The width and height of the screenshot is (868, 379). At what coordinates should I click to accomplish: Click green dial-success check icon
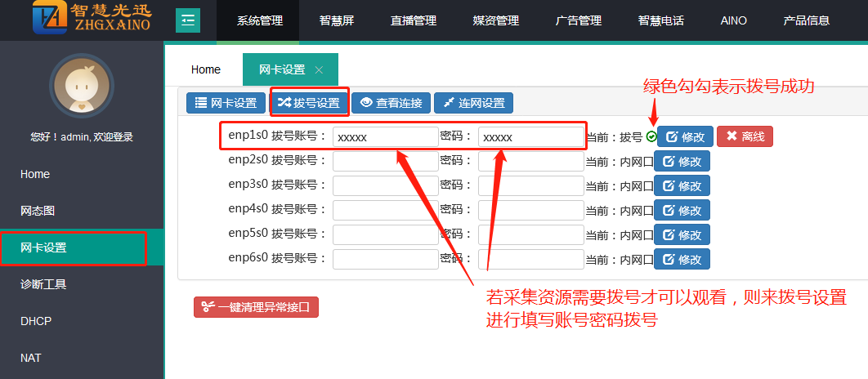point(651,137)
